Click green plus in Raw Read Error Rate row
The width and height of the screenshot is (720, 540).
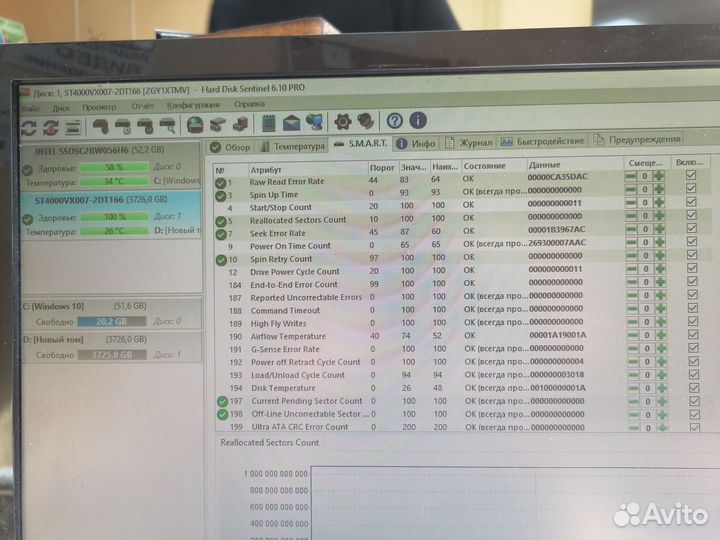click(658, 175)
